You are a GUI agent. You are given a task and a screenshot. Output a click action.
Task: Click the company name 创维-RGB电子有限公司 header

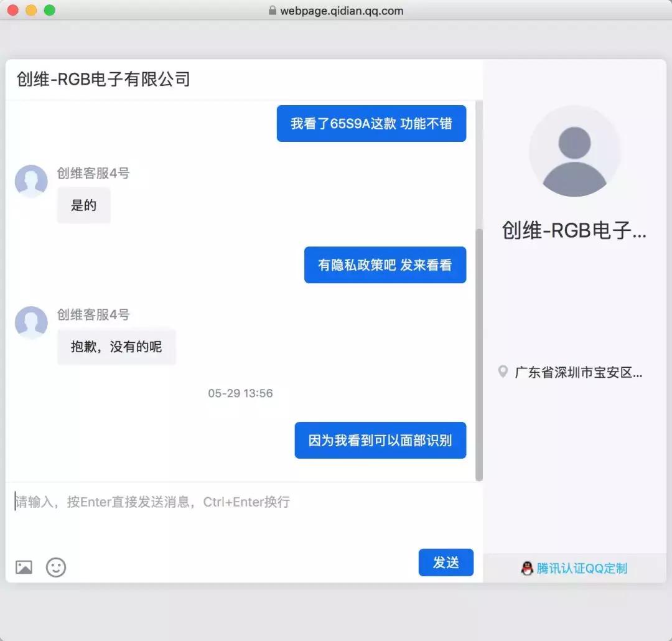click(x=103, y=80)
